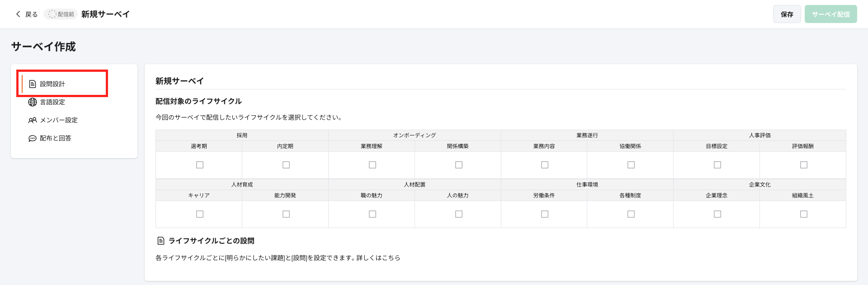868x285 pixels.
Task: Click the ライフサイクルごとの設問 document icon
Action: [160, 241]
